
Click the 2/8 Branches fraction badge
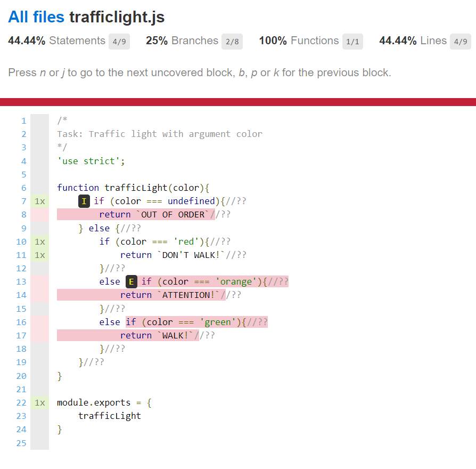[232, 42]
